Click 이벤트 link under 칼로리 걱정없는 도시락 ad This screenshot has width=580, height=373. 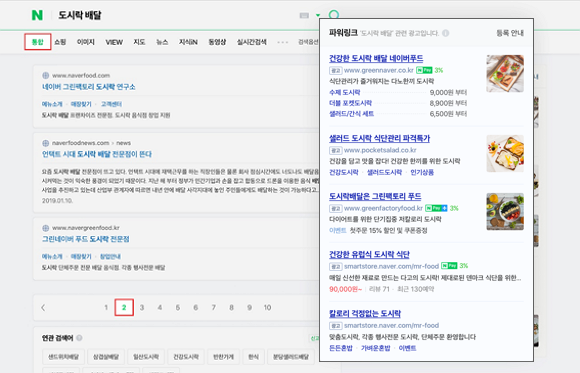tap(407, 348)
